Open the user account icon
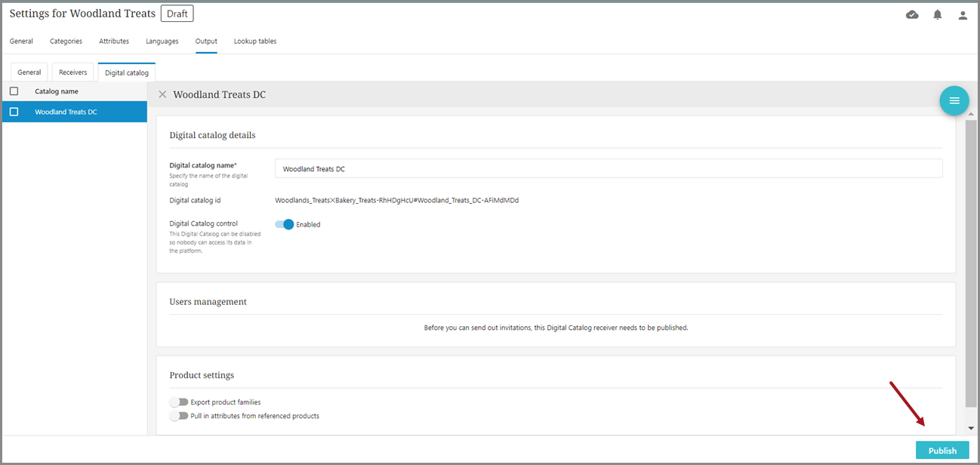 [x=963, y=15]
